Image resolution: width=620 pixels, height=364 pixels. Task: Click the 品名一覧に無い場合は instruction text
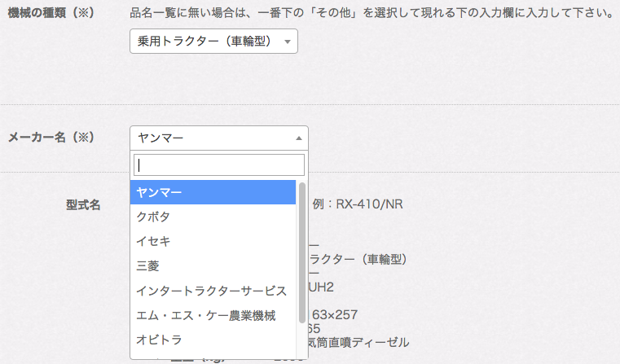coord(372,13)
